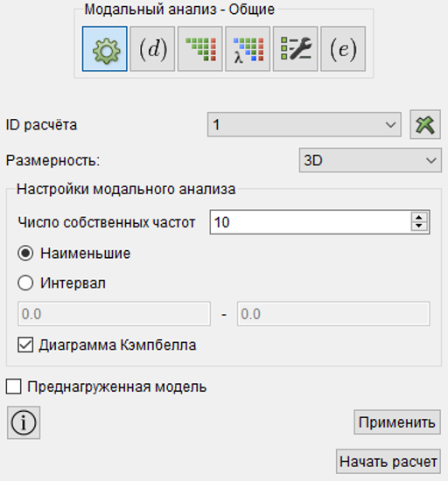Increase the number of eigenfrequencies with up arrow

click(x=419, y=218)
